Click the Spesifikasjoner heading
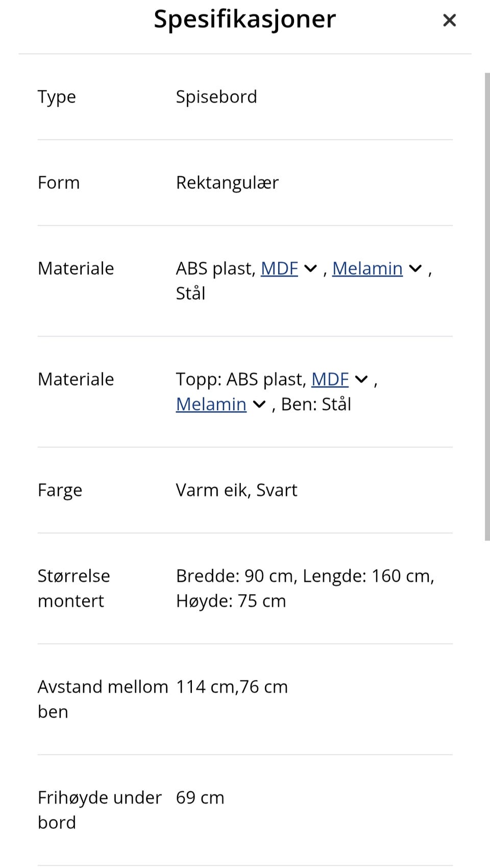This screenshot has width=490, height=868. (x=245, y=19)
